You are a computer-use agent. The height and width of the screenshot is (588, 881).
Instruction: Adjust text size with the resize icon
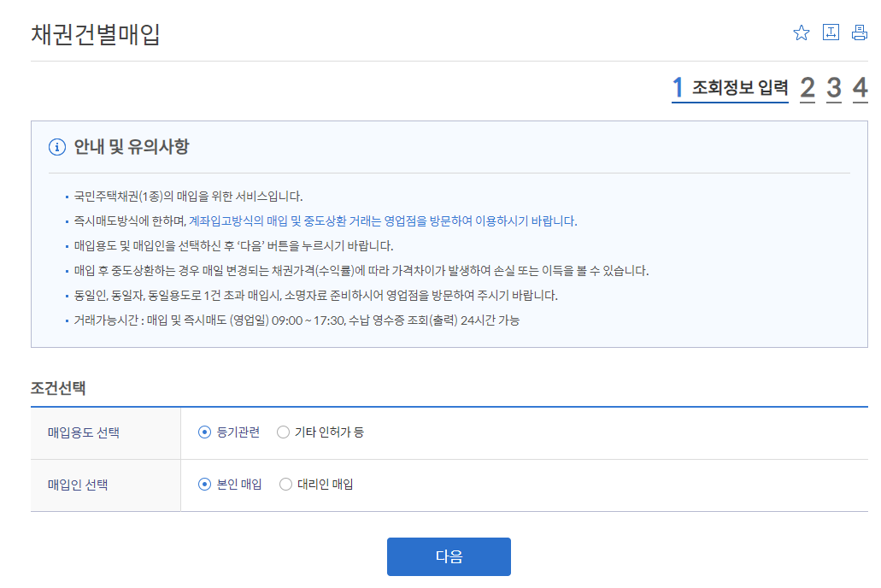[831, 32]
